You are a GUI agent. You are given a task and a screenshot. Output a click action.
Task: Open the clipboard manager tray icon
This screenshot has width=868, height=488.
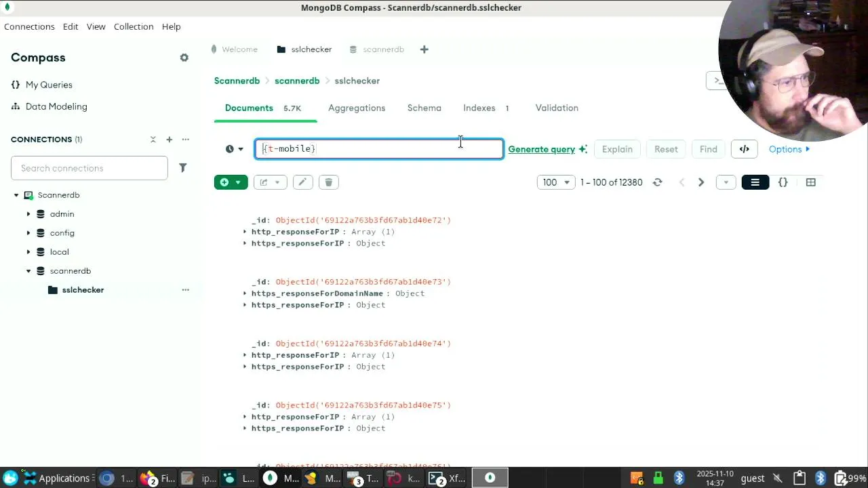tap(799, 479)
